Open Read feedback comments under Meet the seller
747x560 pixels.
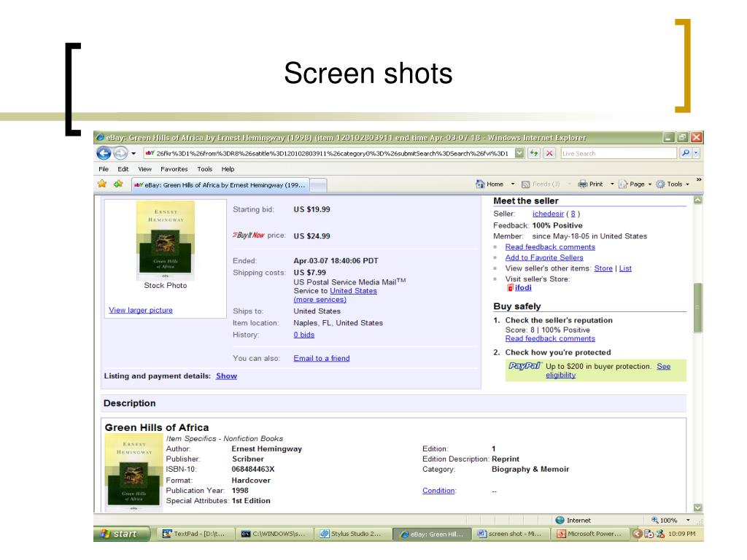(550, 246)
